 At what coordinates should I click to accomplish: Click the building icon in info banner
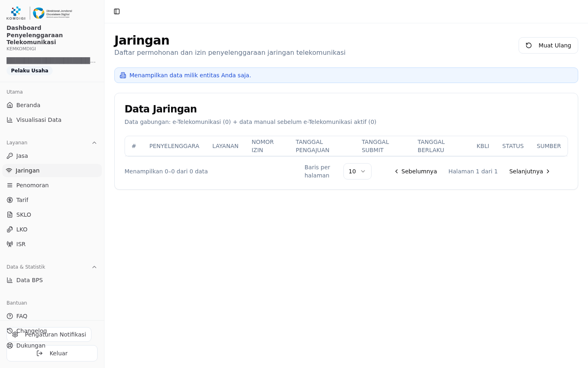point(123,75)
